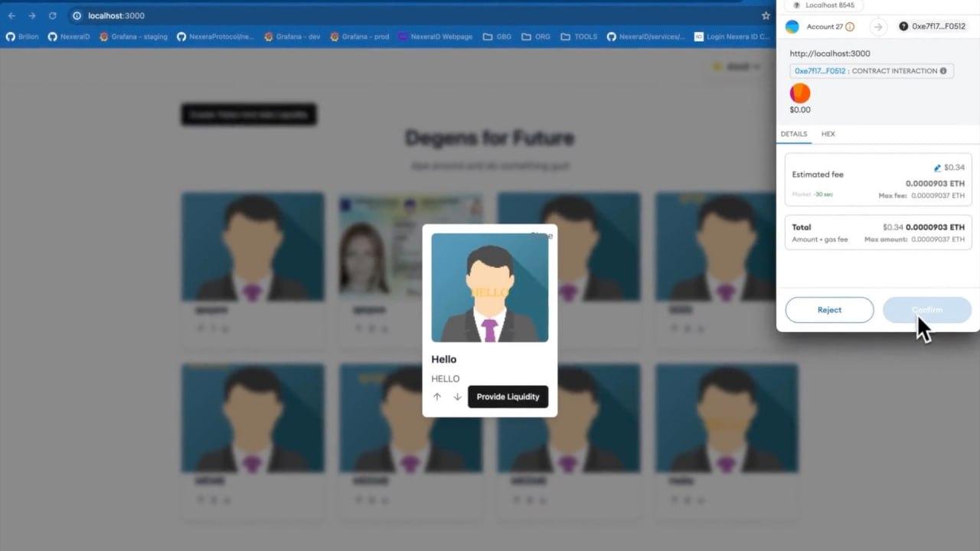Click the Account 27 avatar in MetaMask
The image size is (980, 551).
pos(792,27)
